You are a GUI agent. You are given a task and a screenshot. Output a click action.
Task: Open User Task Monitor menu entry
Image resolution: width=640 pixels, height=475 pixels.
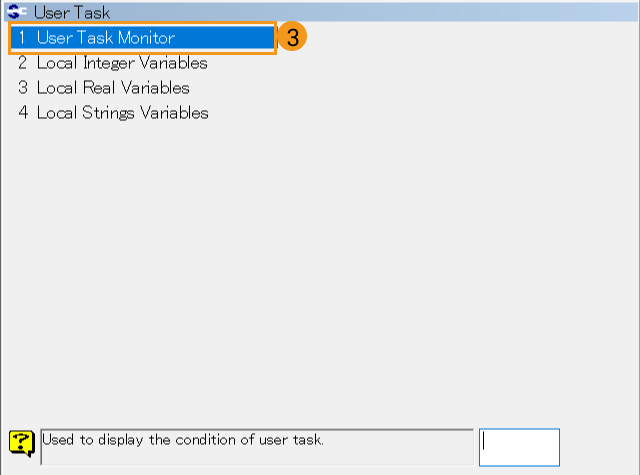[105, 38]
